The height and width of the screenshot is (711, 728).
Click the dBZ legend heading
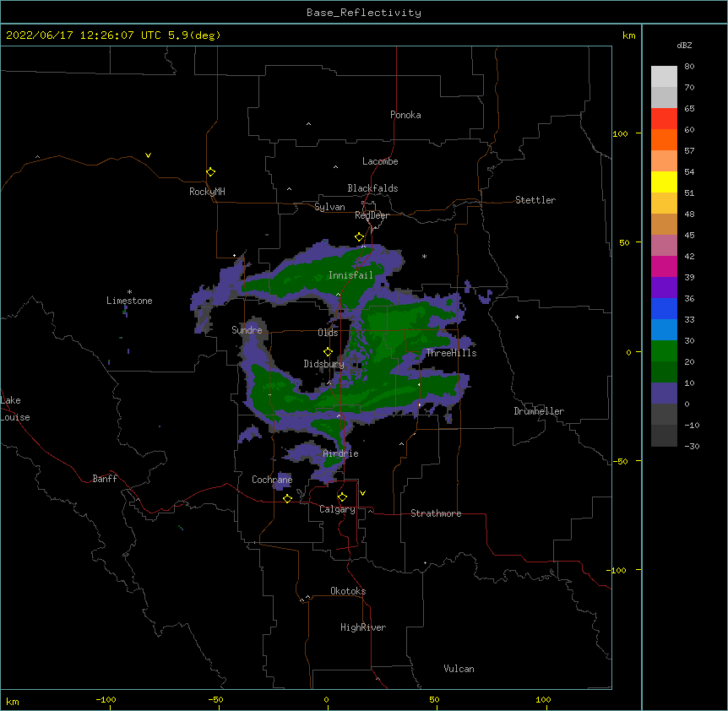[x=684, y=45]
